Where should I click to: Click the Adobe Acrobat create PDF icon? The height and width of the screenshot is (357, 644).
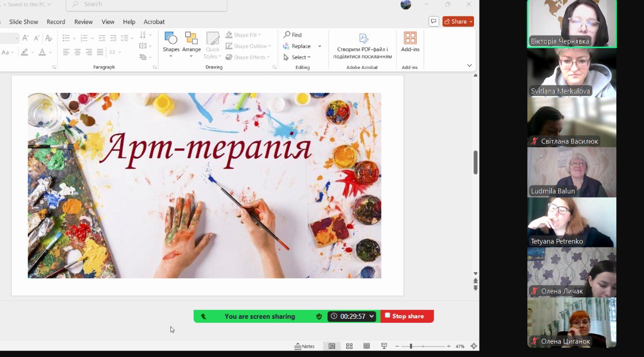coord(363,39)
